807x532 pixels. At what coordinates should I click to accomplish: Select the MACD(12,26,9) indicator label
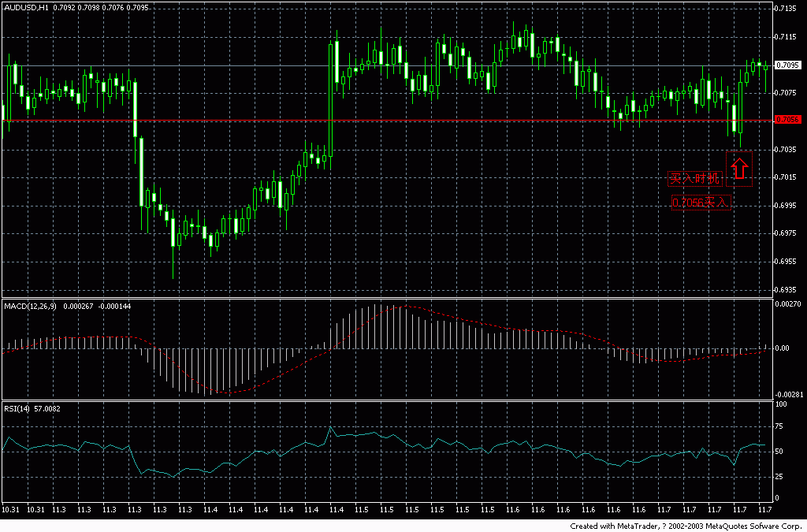click(x=31, y=306)
